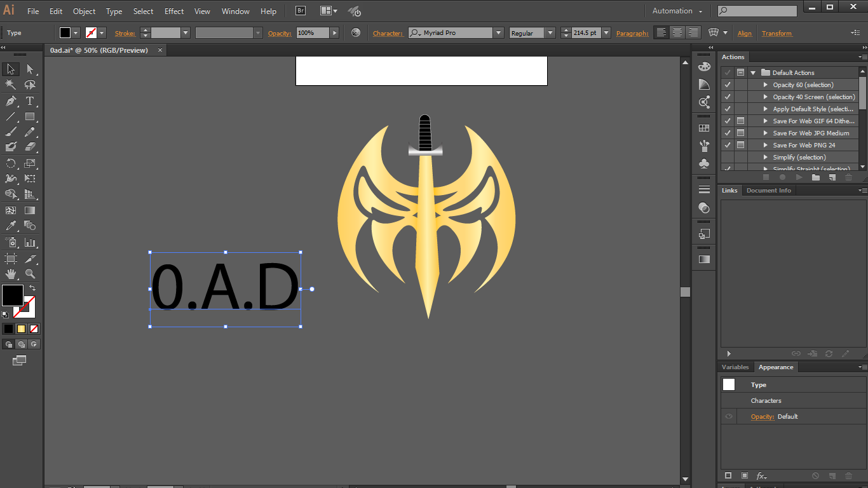Align paragraph text to center
The image size is (868, 488).
pyautogui.click(x=677, y=33)
